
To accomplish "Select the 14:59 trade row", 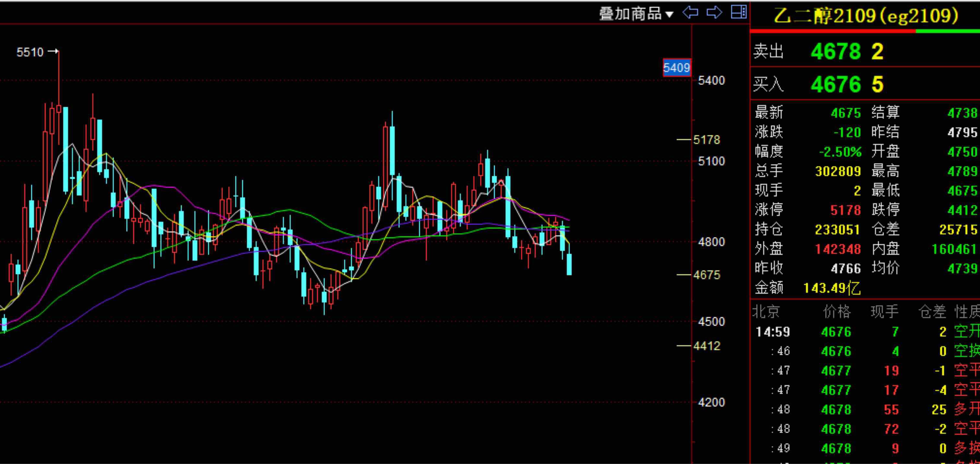I will (x=866, y=332).
